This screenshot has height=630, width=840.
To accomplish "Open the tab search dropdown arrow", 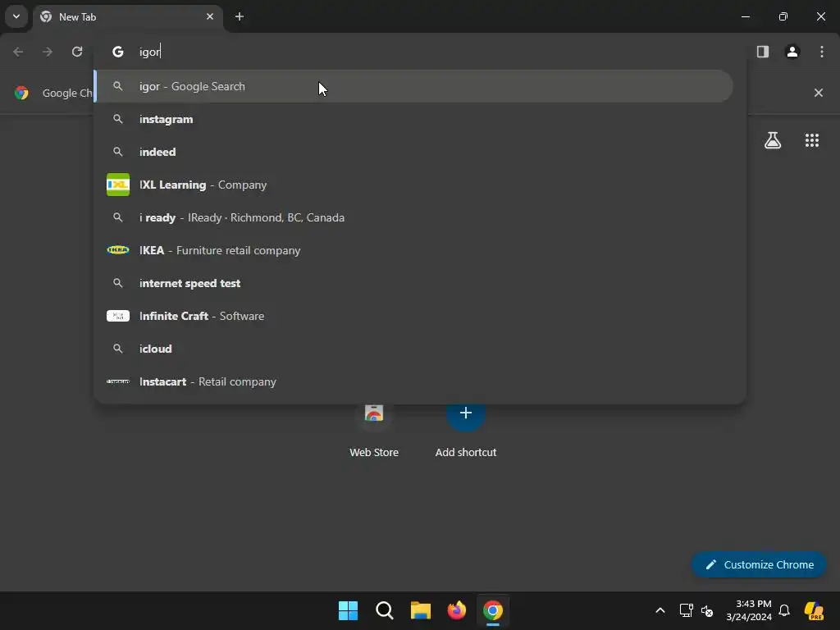I will point(16,16).
